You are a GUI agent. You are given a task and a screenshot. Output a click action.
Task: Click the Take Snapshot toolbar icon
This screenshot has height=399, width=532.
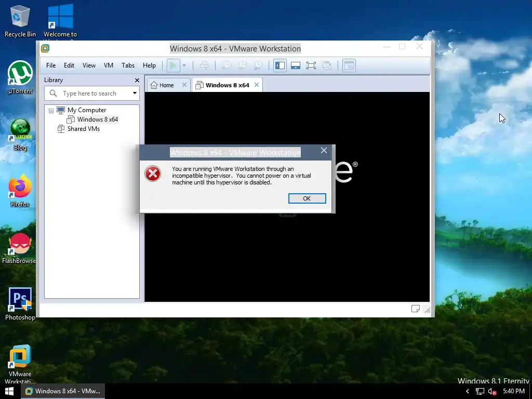pos(227,65)
